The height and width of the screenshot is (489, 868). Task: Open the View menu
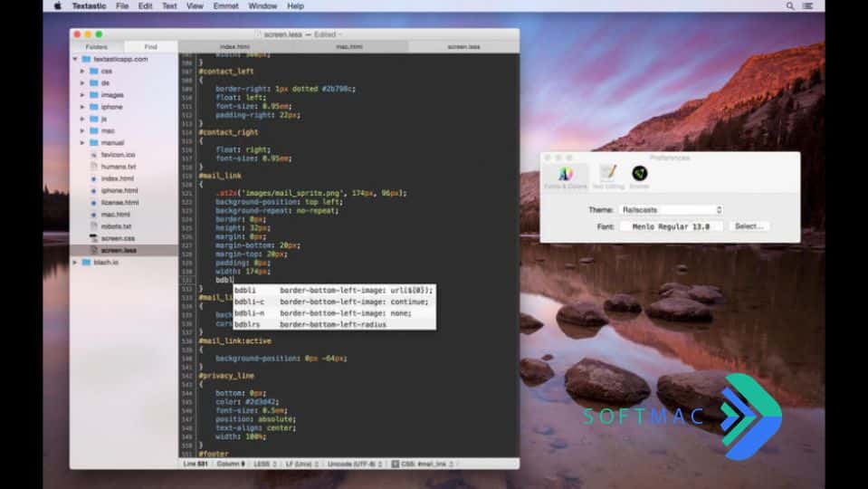point(195,6)
